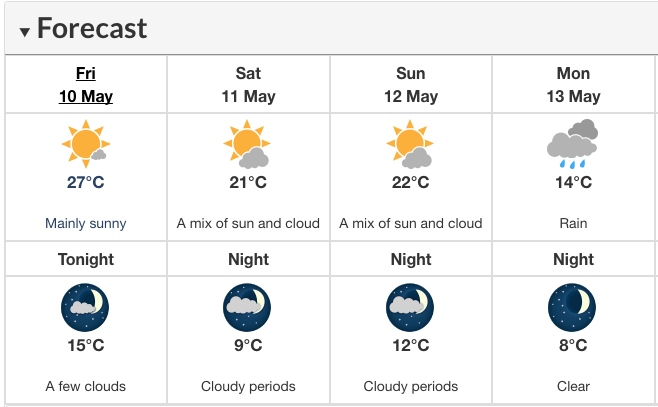Select the Sun 12 May column header
Screen dimensions: 658x407
(x=411, y=85)
